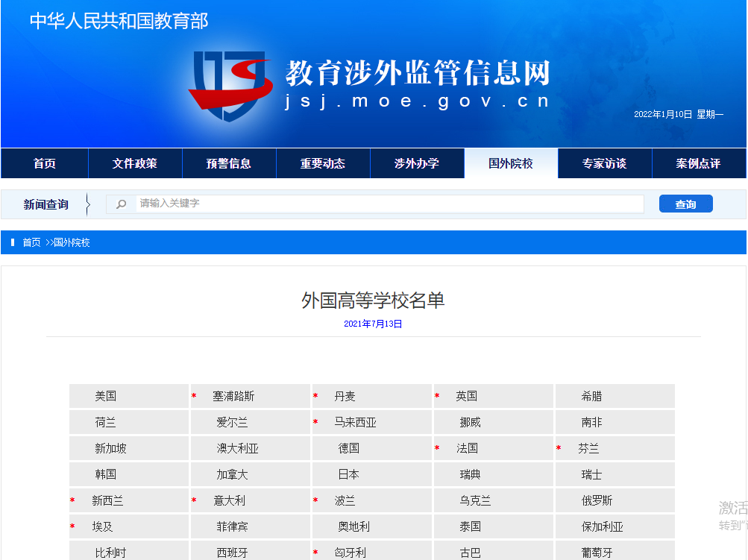
Task: Open the 泰国 school list
Action: tap(470, 526)
